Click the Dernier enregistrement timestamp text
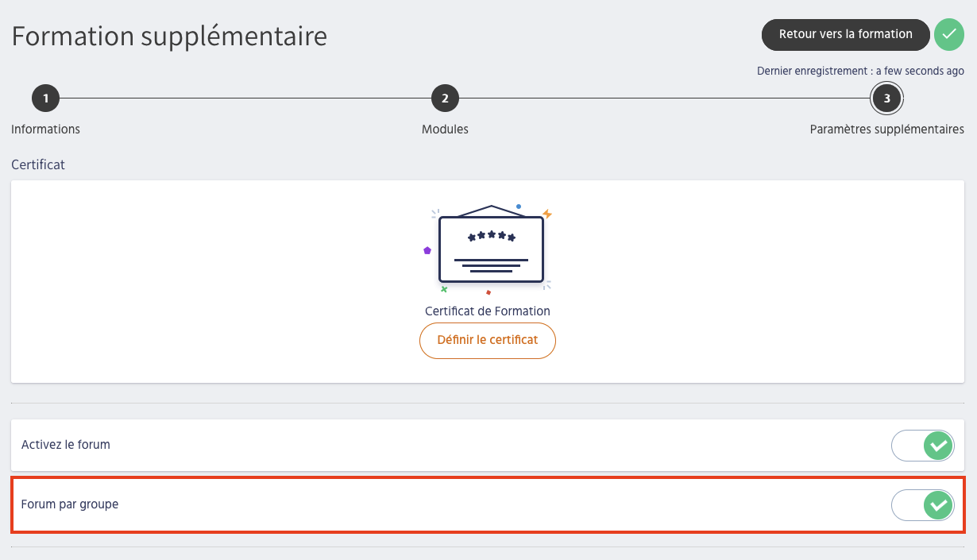This screenshot has width=977, height=560. point(860,71)
